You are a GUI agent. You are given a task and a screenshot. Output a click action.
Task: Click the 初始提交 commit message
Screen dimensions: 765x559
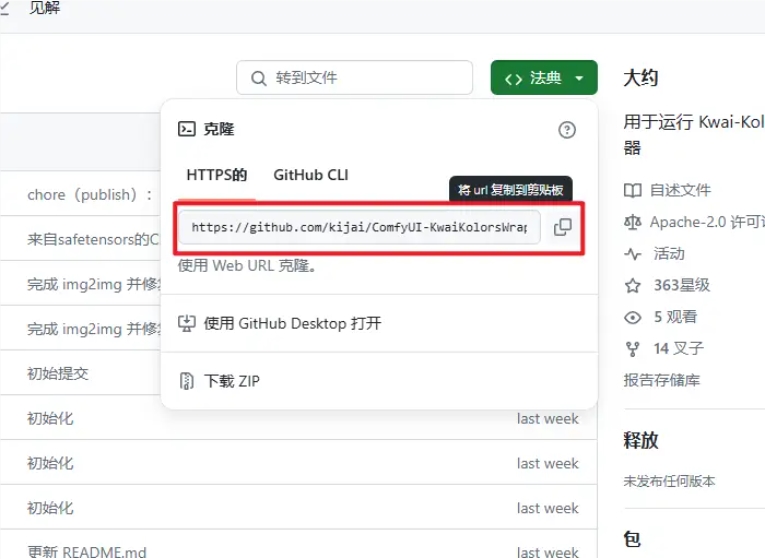point(58,374)
